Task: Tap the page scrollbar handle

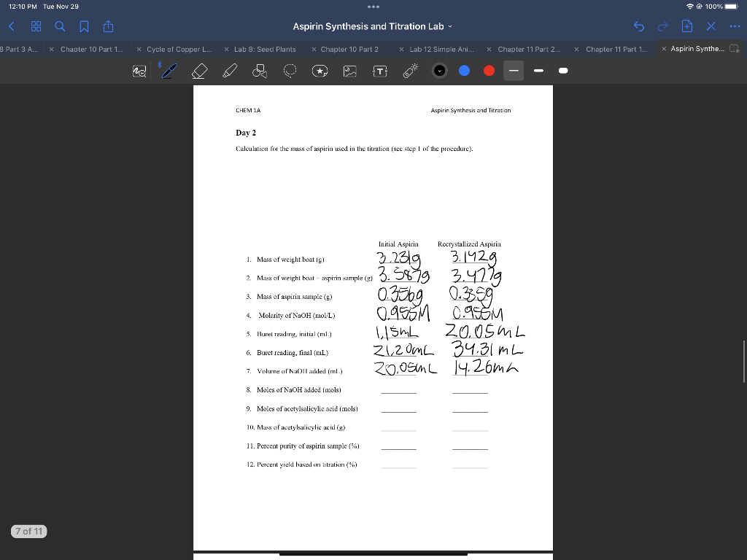Action: point(743,362)
